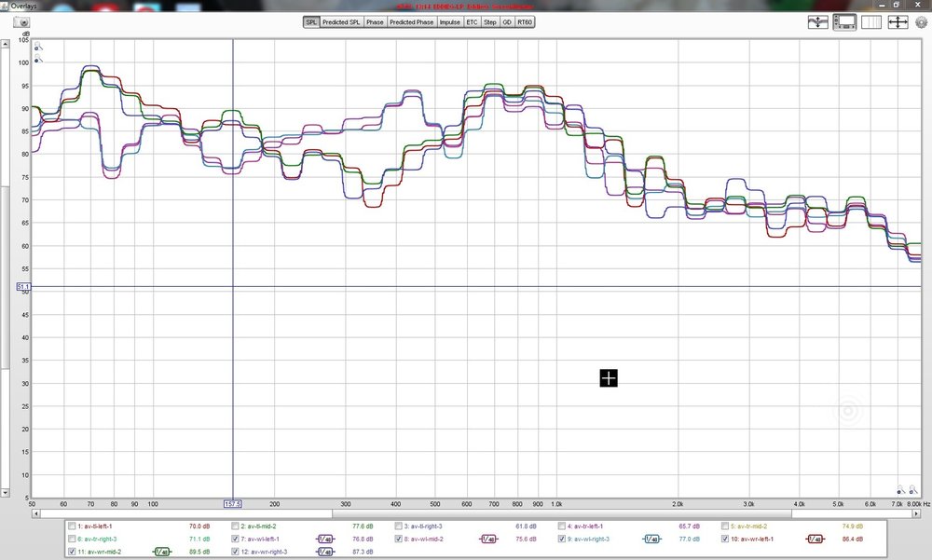Uncheck trace 11: av-wr-mid-2

[x=72, y=552]
